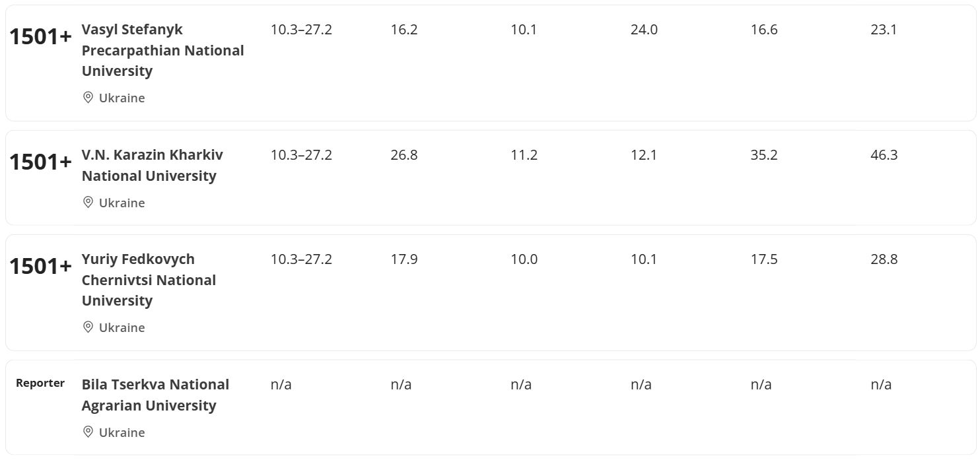Click location pin under Bila Tserkva Agrarian University

pyautogui.click(x=88, y=432)
